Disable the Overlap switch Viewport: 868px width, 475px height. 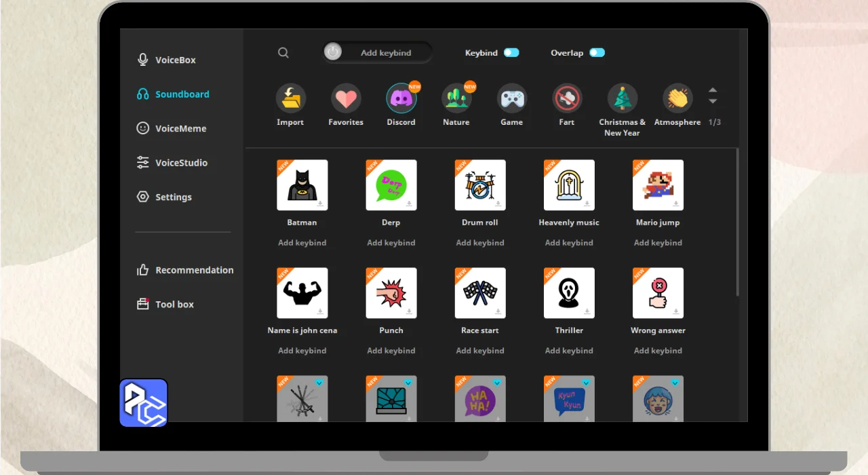(x=597, y=53)
